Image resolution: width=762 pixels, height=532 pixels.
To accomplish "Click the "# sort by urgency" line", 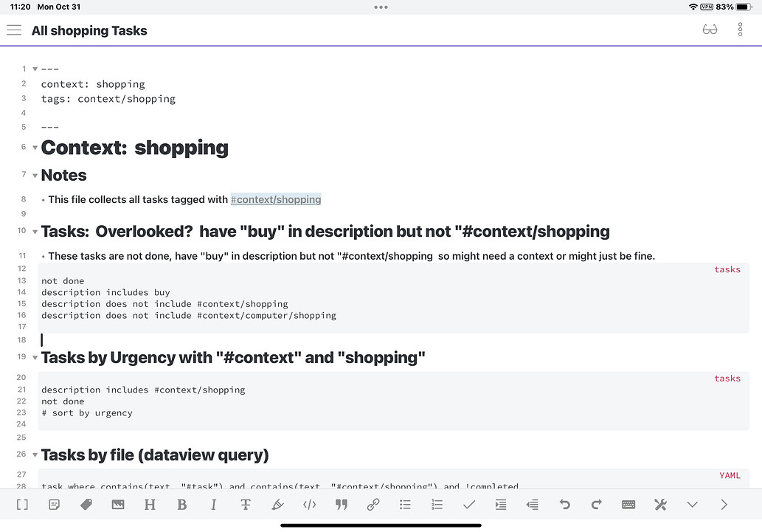I will click(87, 413).
